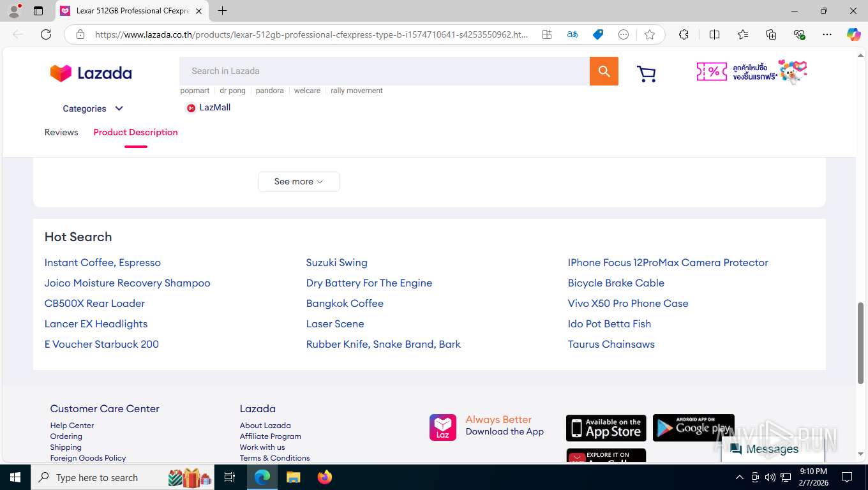Open IPhone Focus 12ProMax Camera Protector link
868x490 pixels.
click(x=668, y=263)
